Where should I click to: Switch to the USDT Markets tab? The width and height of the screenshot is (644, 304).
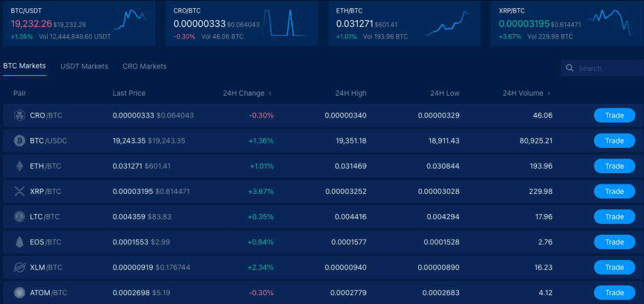(84, 66)
